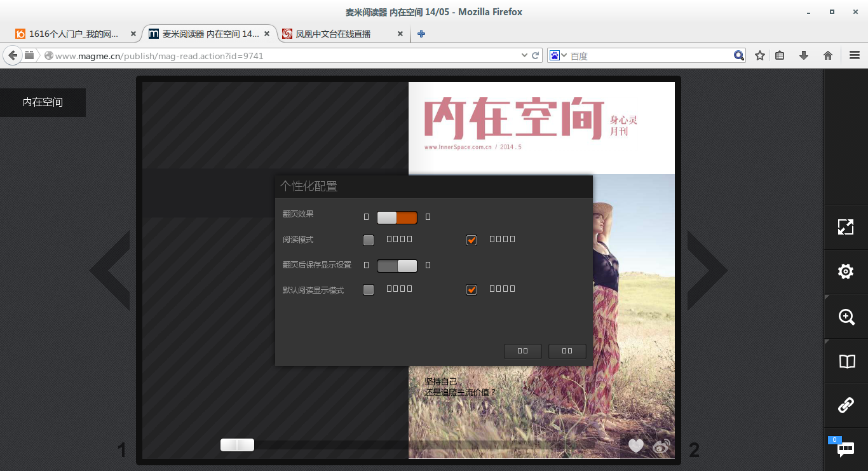
Task: Go back with Firefox's back arrow
Action: (x=13, y=55)
